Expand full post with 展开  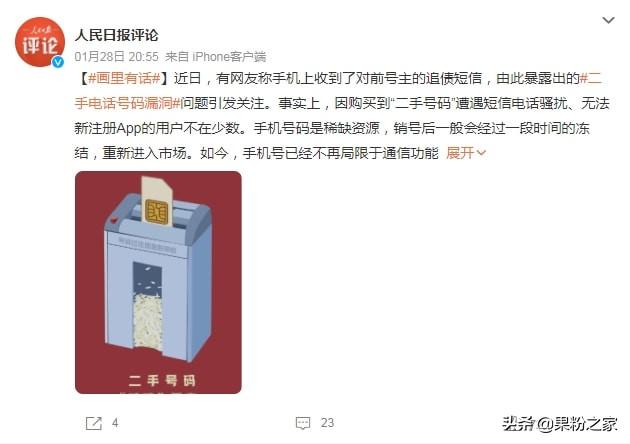coord(460,153)
